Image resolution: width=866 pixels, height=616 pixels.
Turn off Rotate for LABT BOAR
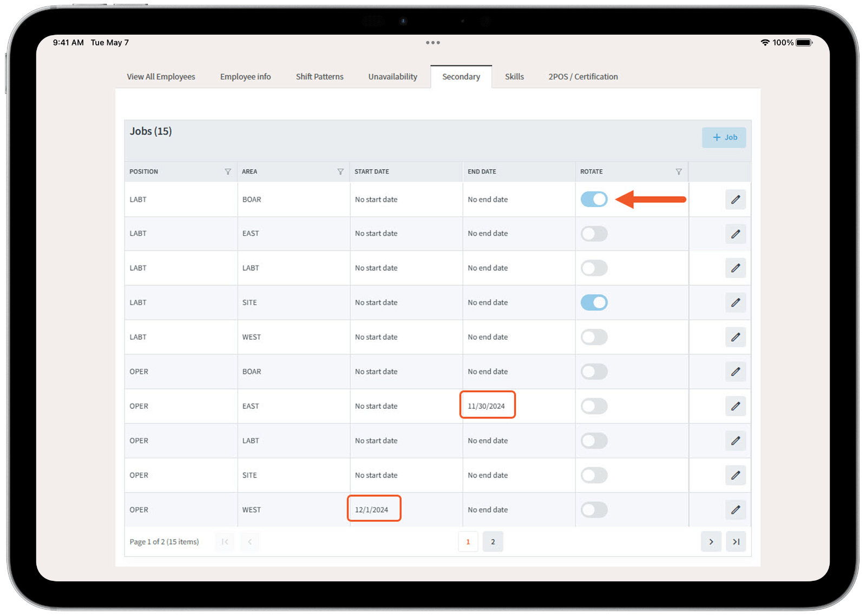tap(594, 200)
